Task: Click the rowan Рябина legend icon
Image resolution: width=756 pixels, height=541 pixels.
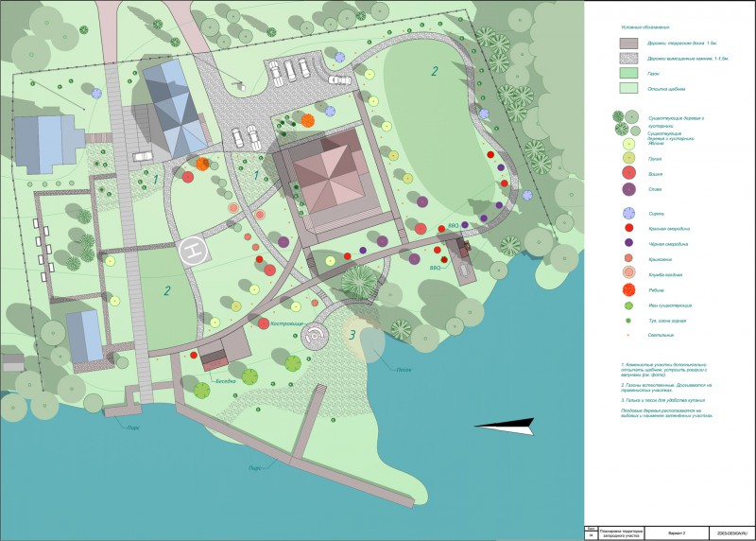Action: [628, 289]
